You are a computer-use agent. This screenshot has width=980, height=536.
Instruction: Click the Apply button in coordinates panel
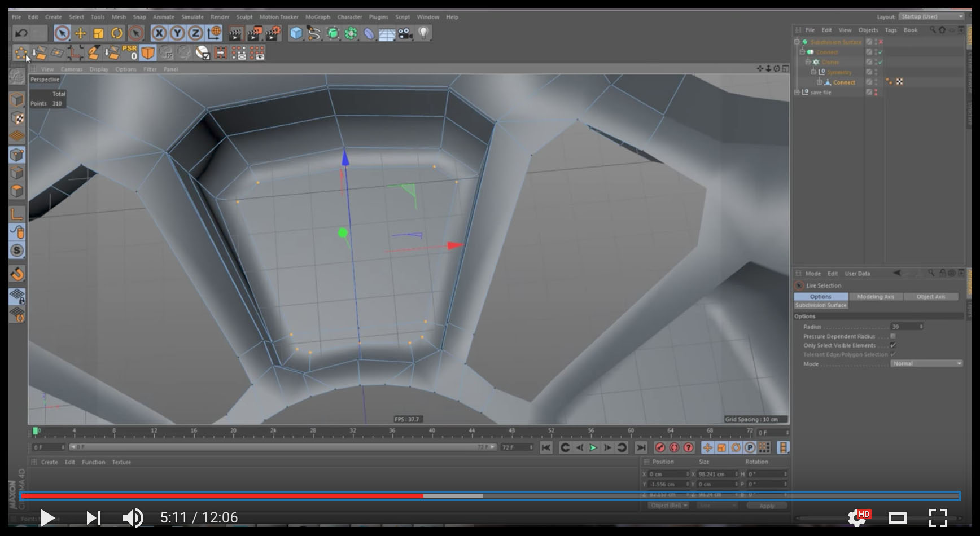(767, 506)
